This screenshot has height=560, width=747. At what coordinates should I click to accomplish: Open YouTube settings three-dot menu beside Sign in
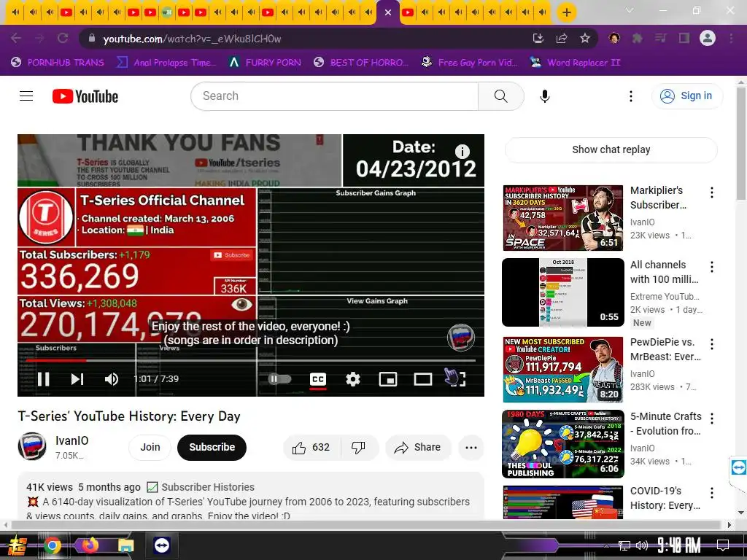point(631,96)
